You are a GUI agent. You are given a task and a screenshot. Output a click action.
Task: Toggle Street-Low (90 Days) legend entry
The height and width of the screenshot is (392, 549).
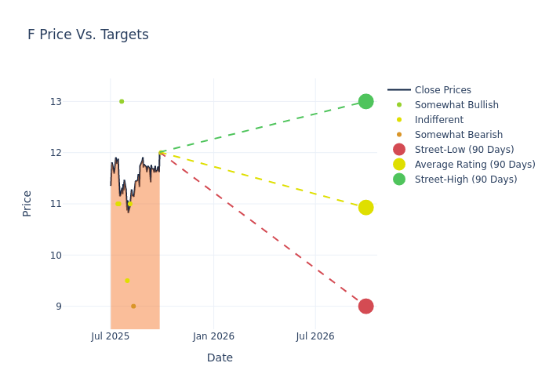(x=464, y=150)
